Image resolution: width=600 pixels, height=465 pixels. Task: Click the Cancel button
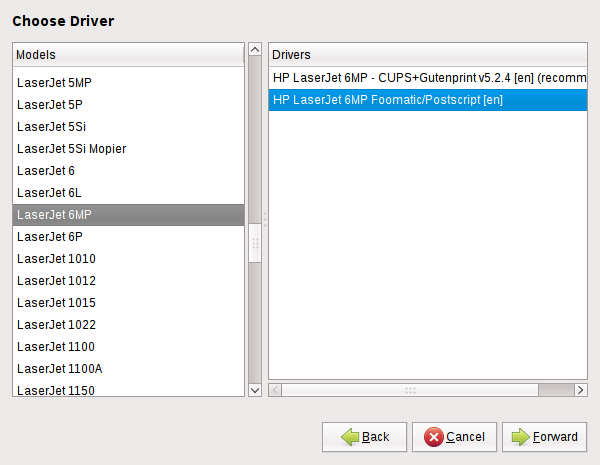454,437
